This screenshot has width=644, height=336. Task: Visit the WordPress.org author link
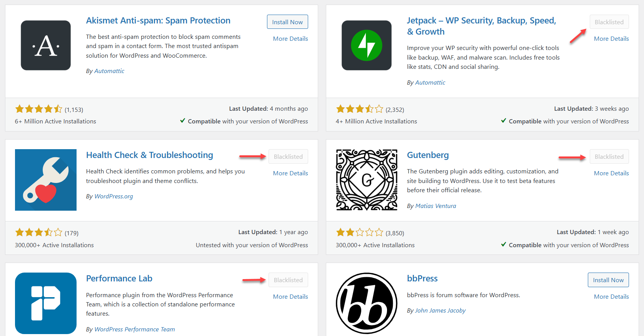(x=113, y=196)
